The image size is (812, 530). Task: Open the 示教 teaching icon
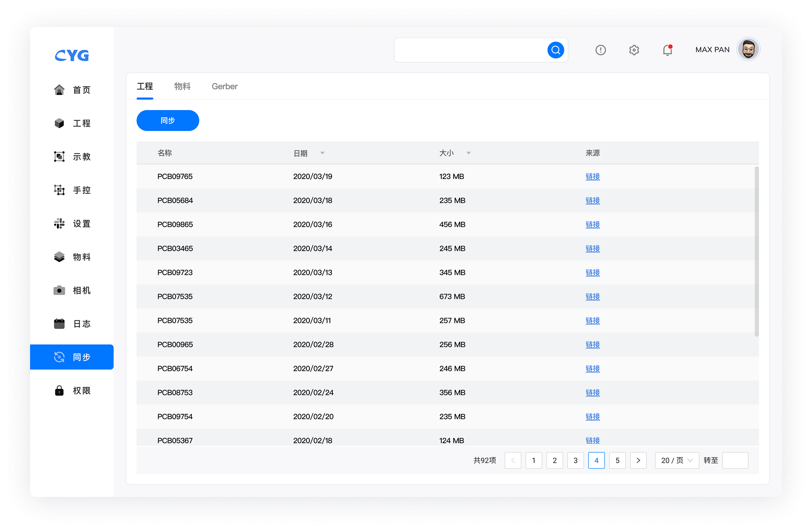(x=59, y=157)
